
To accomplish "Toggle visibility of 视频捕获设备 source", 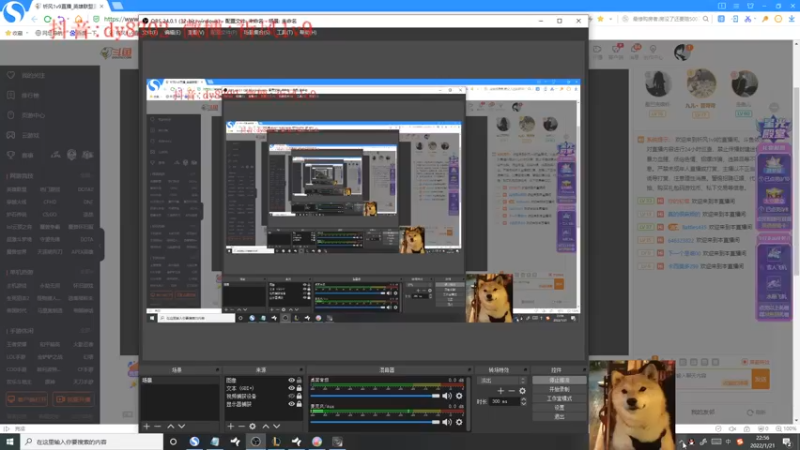I will [x=291, y=396].
